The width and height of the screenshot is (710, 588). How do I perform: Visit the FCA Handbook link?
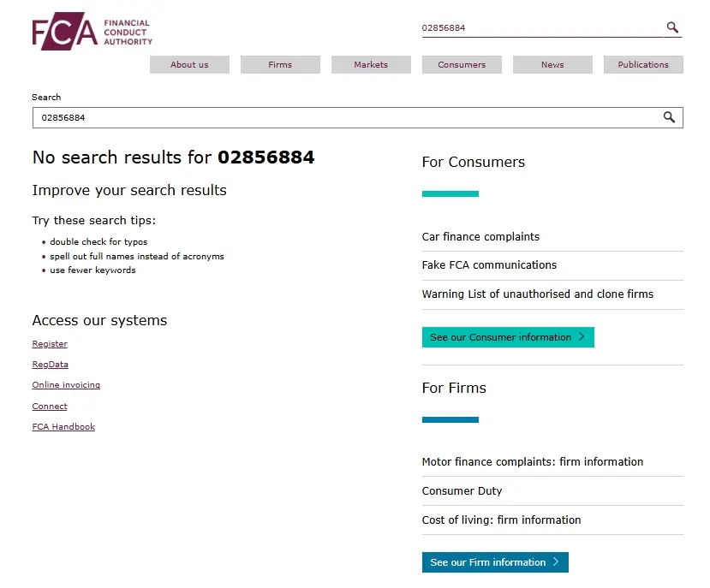click(63, 427)
